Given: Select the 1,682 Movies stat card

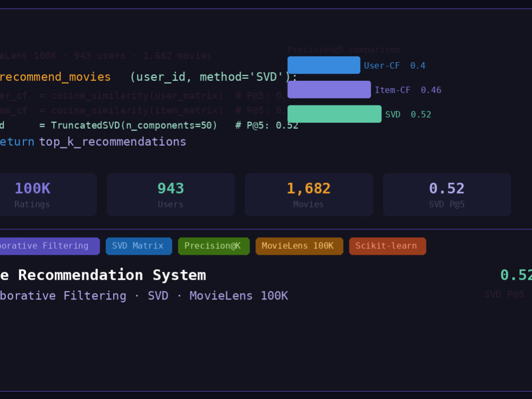Looking at the screenshot, I should pos(309,195).
